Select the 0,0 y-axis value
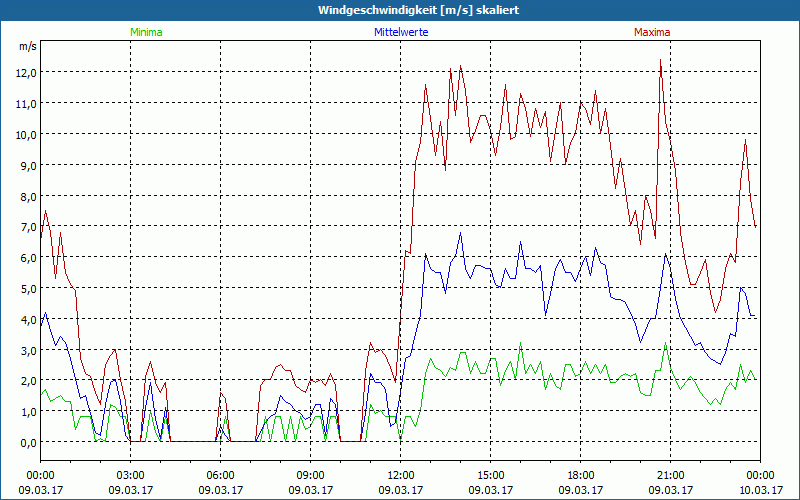Screen dimensions: 800x500 click(29, 443)
